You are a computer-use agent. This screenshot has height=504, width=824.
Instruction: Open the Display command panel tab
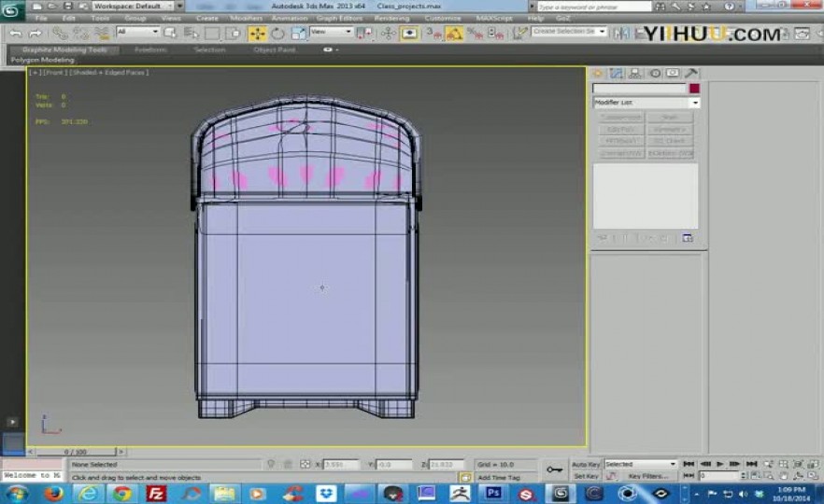(x=673, y=74)
